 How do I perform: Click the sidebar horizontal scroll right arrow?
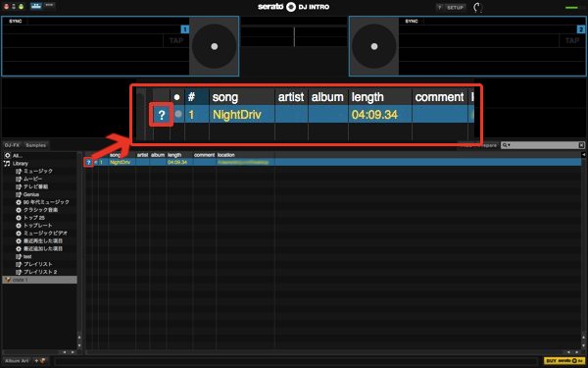73,352
